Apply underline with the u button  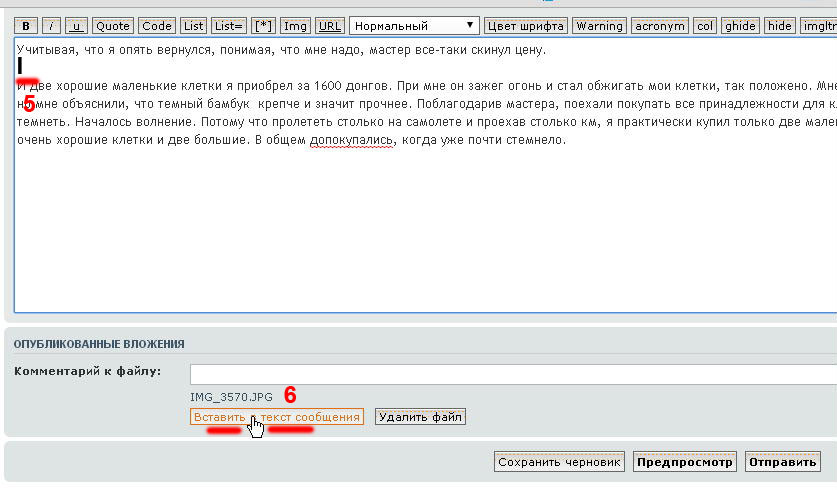coord(76,26)
